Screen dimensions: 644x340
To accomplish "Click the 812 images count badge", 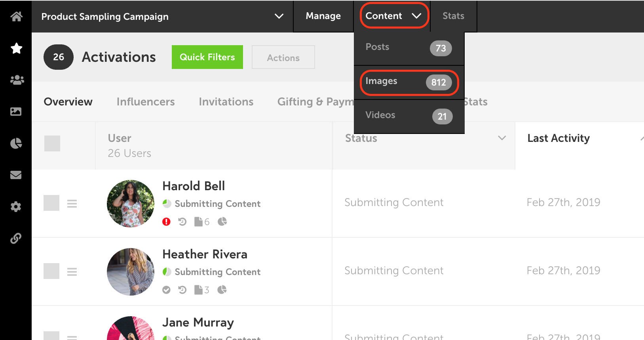I will point(439,82).
